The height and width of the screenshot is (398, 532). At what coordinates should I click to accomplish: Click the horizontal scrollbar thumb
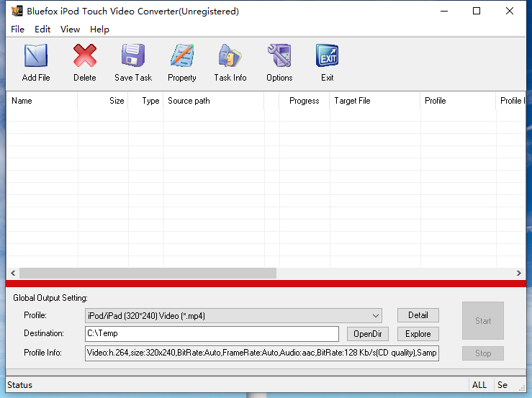click(x=148, y=273)
